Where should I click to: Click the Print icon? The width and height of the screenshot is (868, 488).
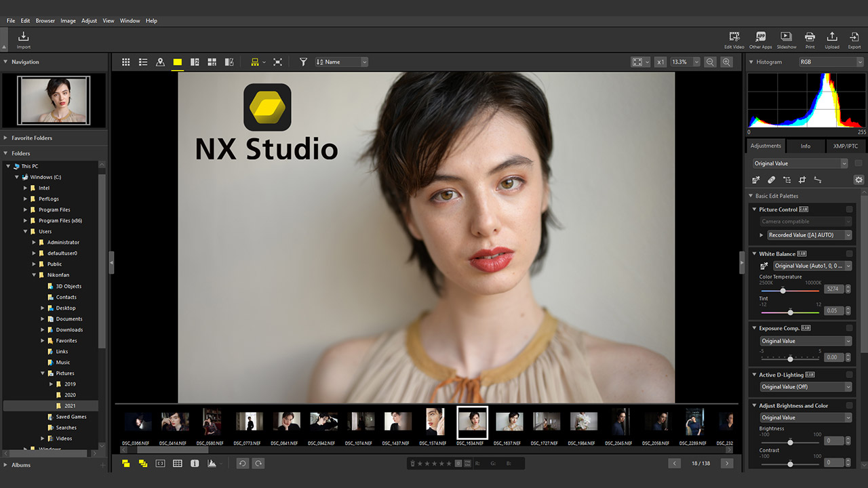pyautogui.click(x=810, y=38)
